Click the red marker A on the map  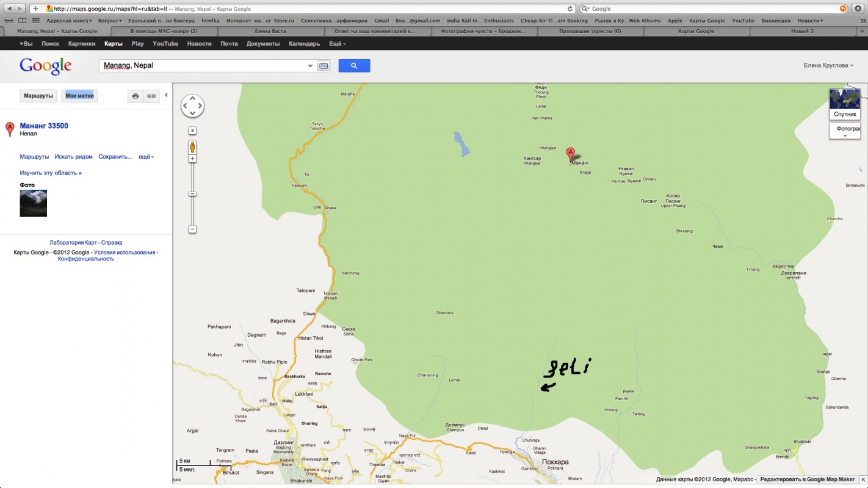pos(571,154)
